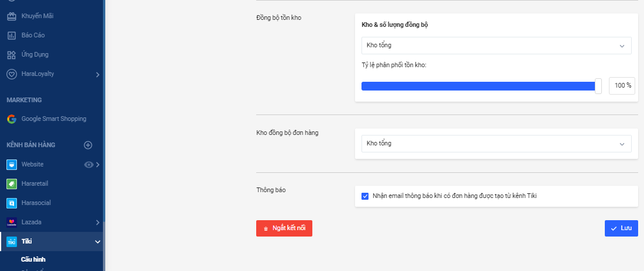Click the Website eye visibility icon
Viewport: 644px width, 271px height.
coord(89,165)
